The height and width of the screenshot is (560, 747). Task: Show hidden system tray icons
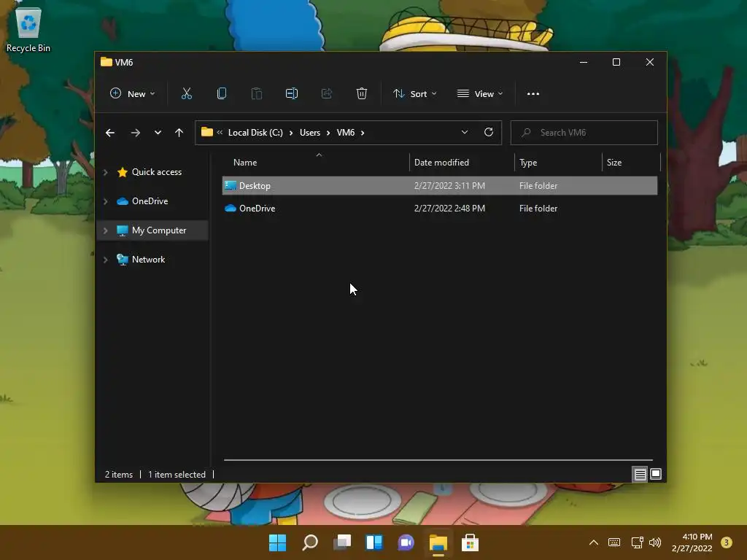594,542
